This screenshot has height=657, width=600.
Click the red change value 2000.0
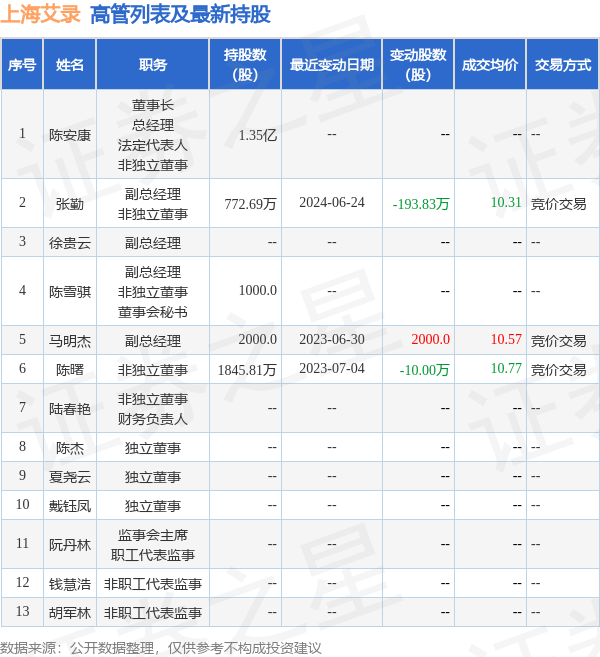tap(430, 339)
